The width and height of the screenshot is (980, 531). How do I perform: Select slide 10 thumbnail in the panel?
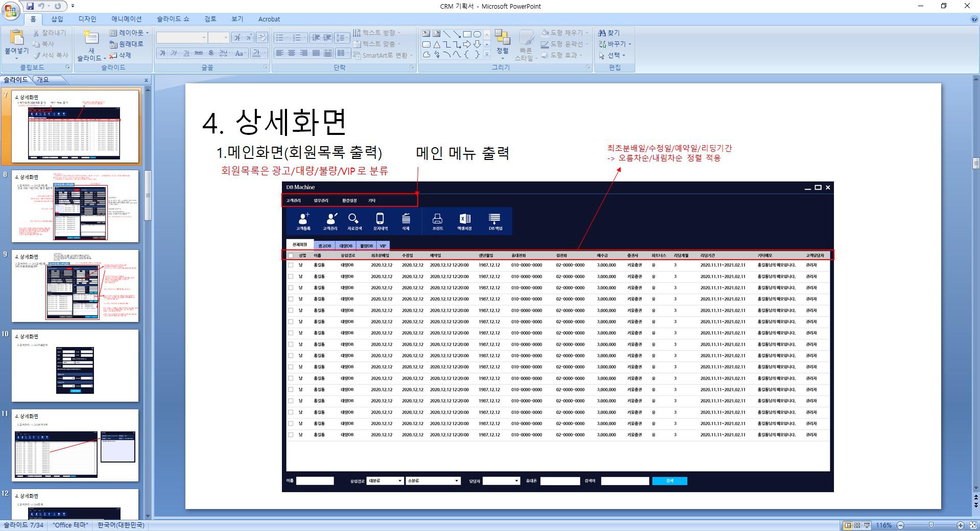(x=75, y=365)
